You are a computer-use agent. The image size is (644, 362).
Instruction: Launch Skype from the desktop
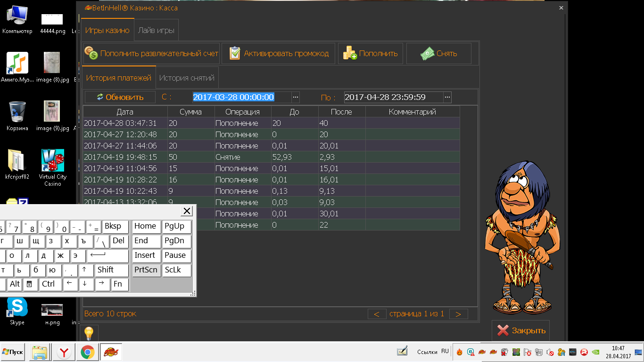pyautogui.click(x=17, y=308)
